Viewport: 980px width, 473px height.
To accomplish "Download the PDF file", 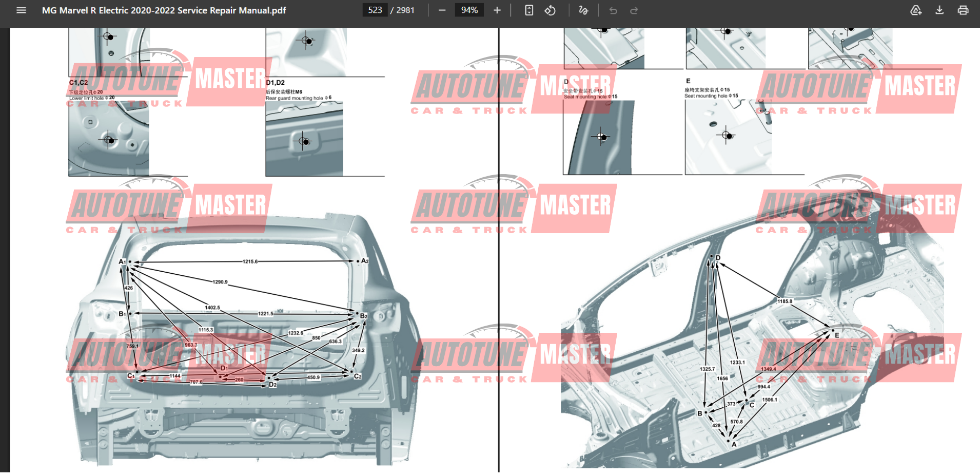I will 939,10.
